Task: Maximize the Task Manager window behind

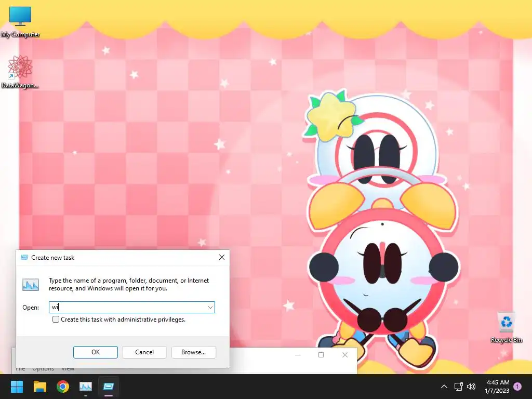Action: [321, 355]
